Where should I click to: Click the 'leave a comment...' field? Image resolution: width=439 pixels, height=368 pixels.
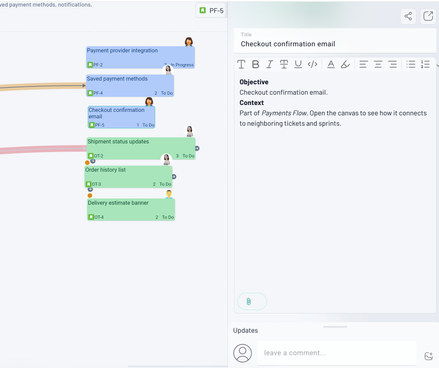click(x=337, y=353)
